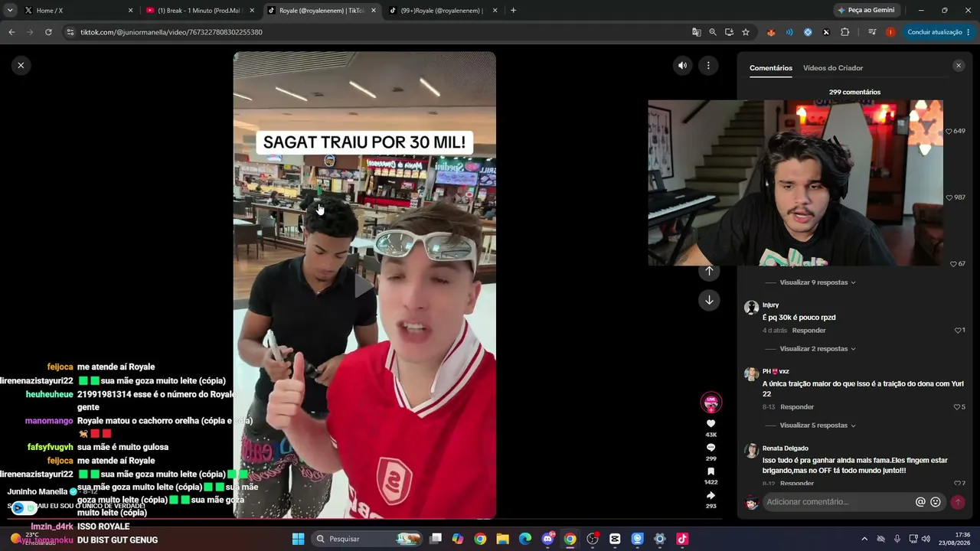Switch to the Break - 1 Minuto YouTube tab

click(200, 11)
